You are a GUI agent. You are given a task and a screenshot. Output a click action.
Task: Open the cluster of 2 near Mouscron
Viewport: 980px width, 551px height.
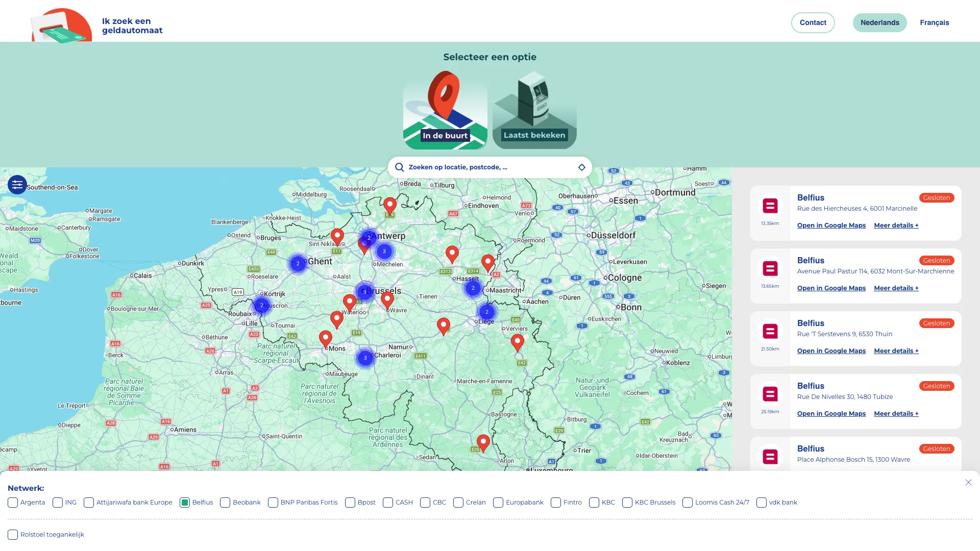coord(261,305)
